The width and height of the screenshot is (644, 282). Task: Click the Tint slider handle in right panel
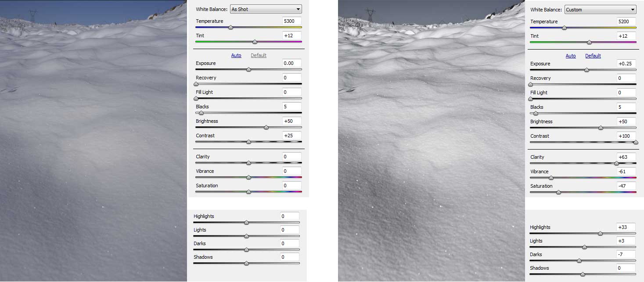click(589, 42)
